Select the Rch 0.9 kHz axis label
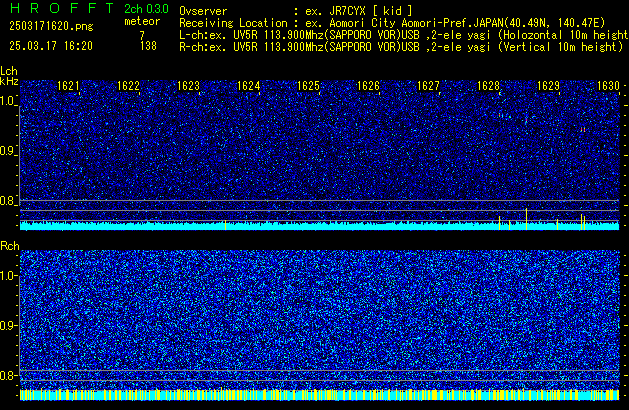The width and height of the screenshot is (629, 410). tap(8, 325)
